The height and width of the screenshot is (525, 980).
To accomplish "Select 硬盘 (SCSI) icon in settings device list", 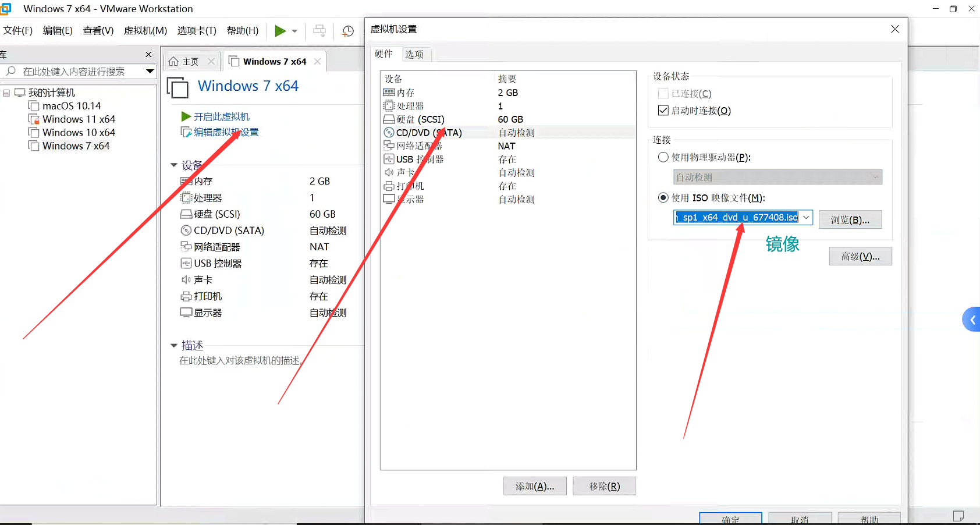I will click(x=389, y=119).
